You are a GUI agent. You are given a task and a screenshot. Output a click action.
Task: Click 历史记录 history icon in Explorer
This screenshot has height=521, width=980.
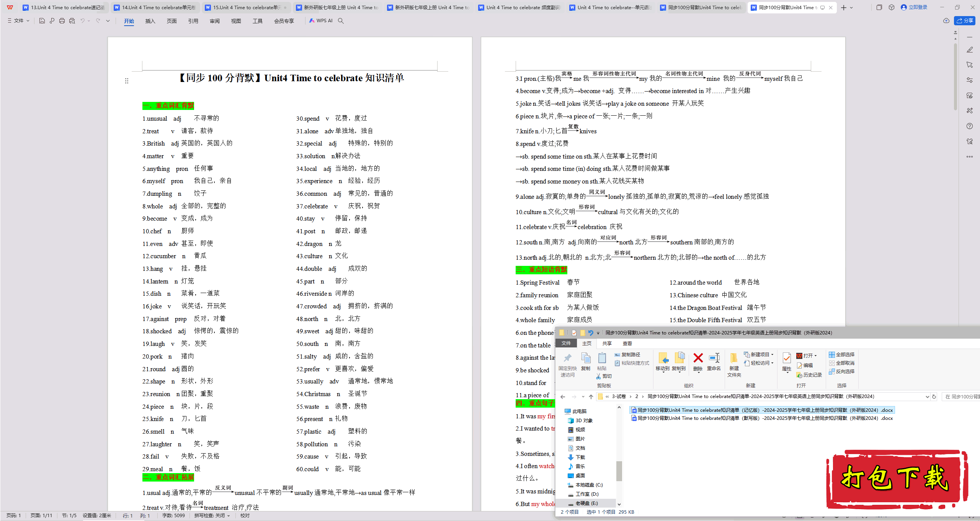point(809,375)
